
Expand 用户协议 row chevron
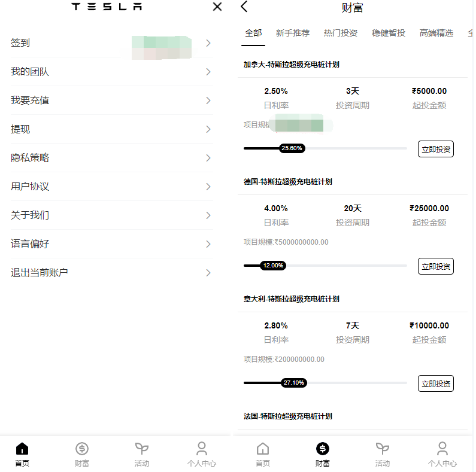[x=208, y=187]
